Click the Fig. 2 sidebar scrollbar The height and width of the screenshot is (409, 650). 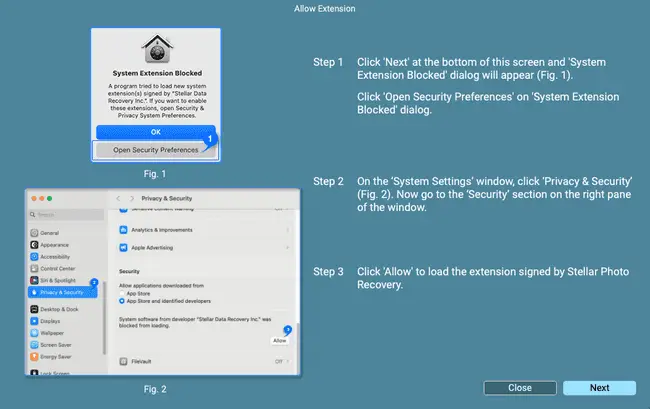tap(104, 318)
